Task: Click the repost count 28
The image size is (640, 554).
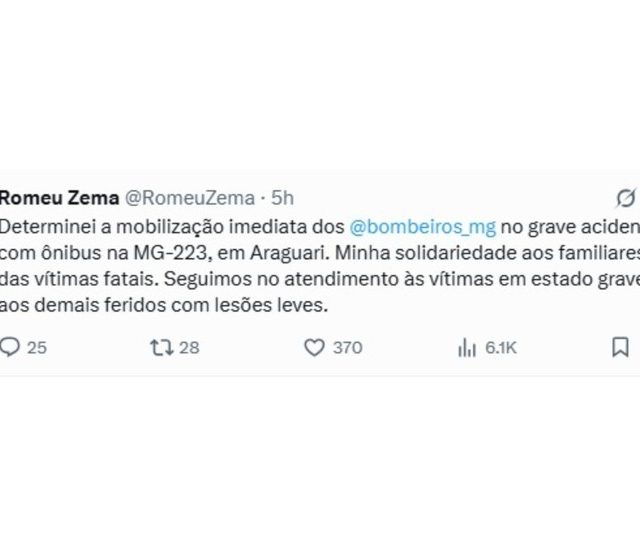Action: [x=189, y=348]
